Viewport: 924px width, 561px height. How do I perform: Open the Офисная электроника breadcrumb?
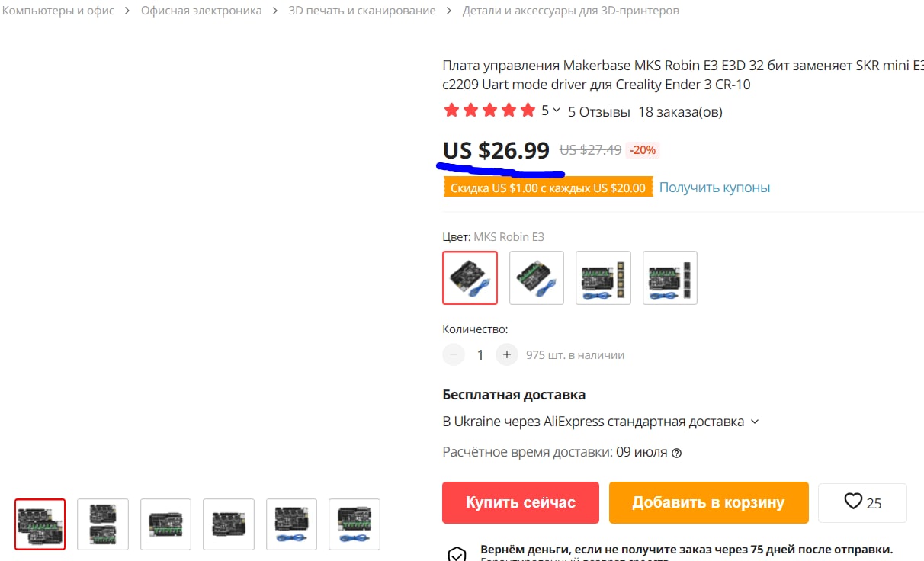click(201, 11)
